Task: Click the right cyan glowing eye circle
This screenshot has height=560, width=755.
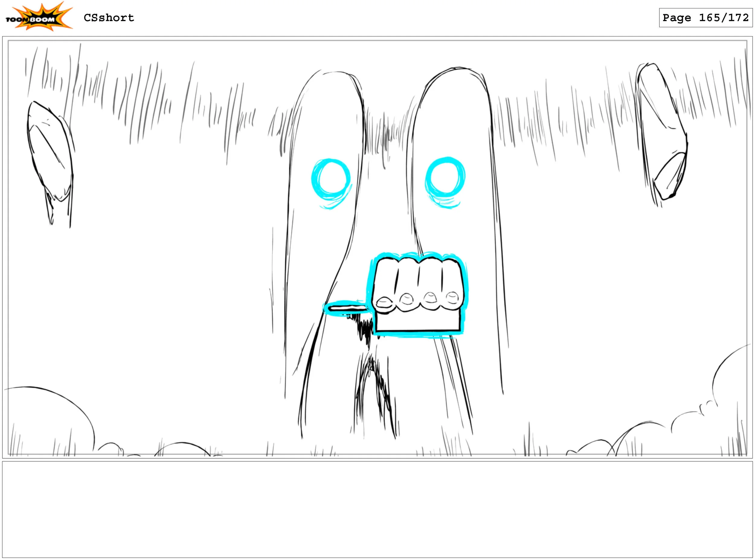Action: click(445, 178)
